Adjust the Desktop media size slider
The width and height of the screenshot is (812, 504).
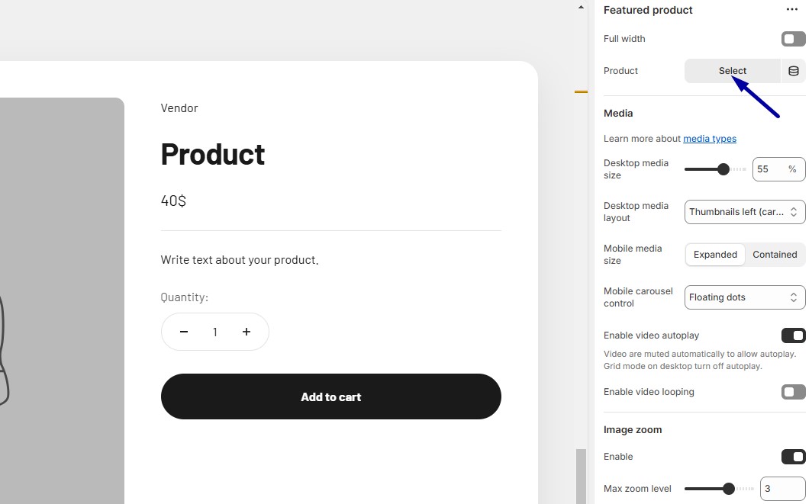coord(723,169)
